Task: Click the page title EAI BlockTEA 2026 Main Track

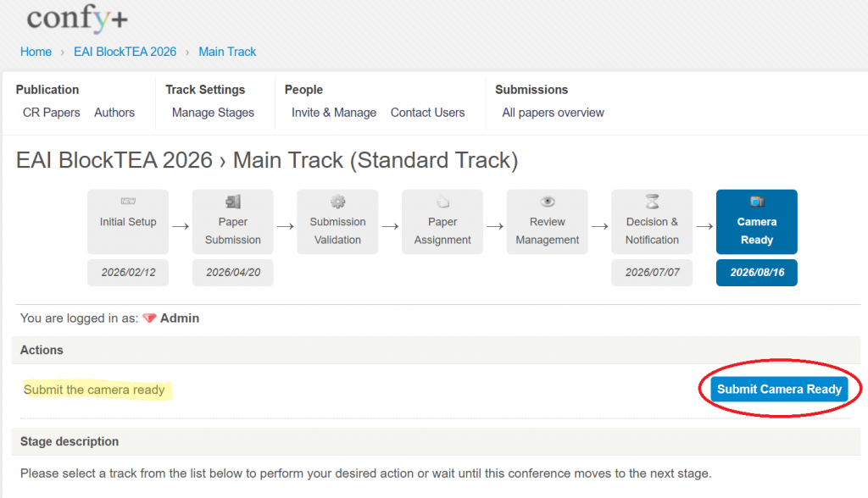Action: click(267, 160)
